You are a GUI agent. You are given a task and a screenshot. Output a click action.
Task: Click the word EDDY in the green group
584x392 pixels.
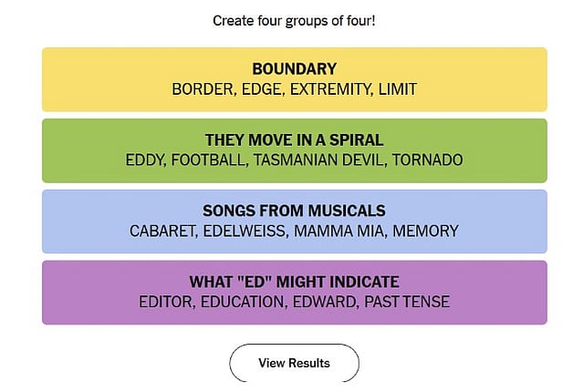146,160
